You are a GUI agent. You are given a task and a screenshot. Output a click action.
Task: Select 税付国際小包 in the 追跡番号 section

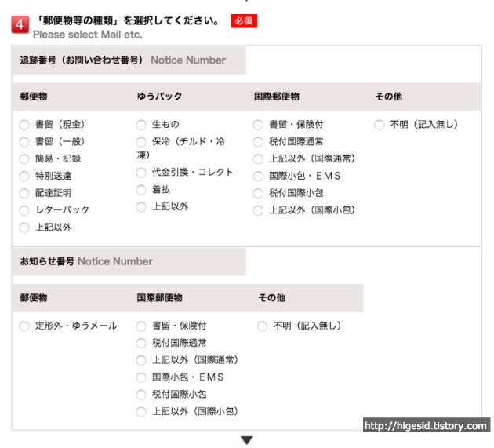[258, 193]
